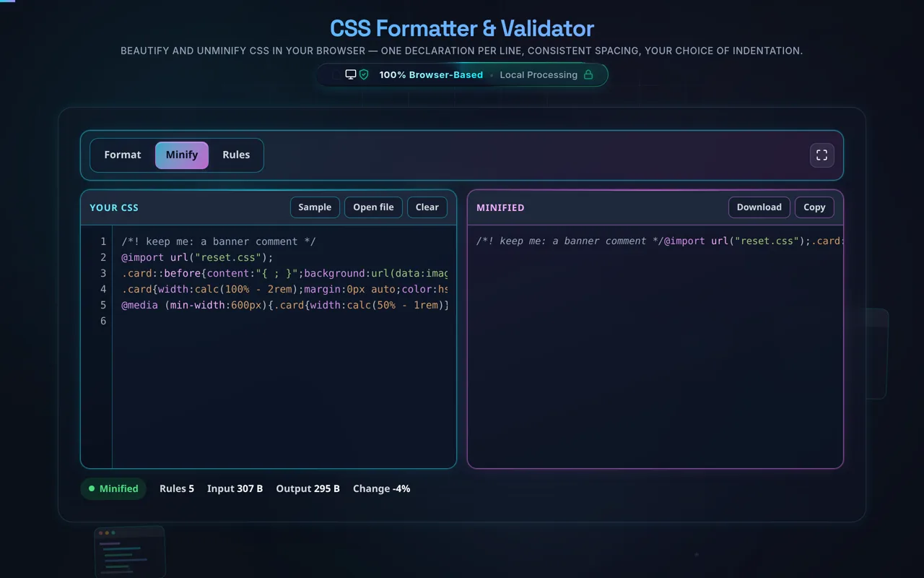This screenshot has width=924, height=578.
Task: Switch to the Format tab
Action: click(x=123, y=155)
